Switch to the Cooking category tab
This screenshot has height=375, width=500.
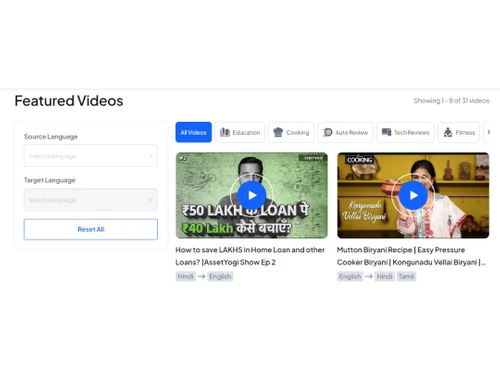pos(291,132)
